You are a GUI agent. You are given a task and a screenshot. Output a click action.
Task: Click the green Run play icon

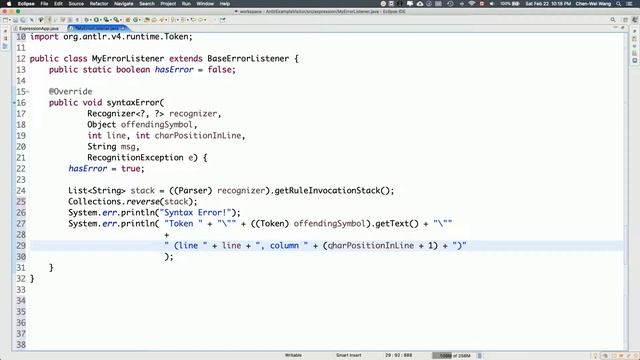(x=96, y=20)
